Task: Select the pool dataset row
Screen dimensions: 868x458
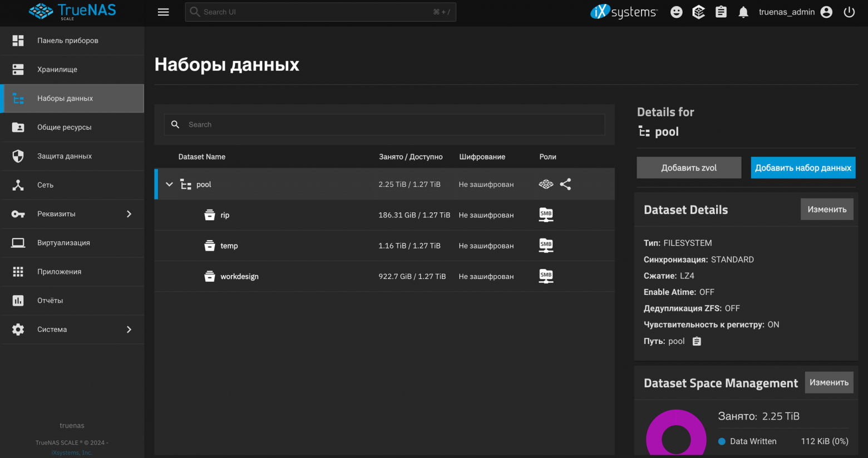Action: [x=384, y=184]
